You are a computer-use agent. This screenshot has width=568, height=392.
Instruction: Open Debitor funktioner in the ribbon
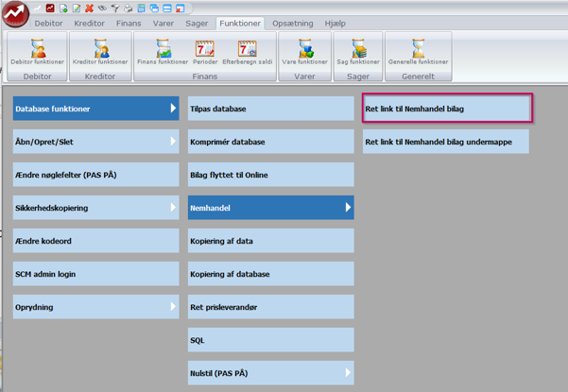[x=38, y=51]
